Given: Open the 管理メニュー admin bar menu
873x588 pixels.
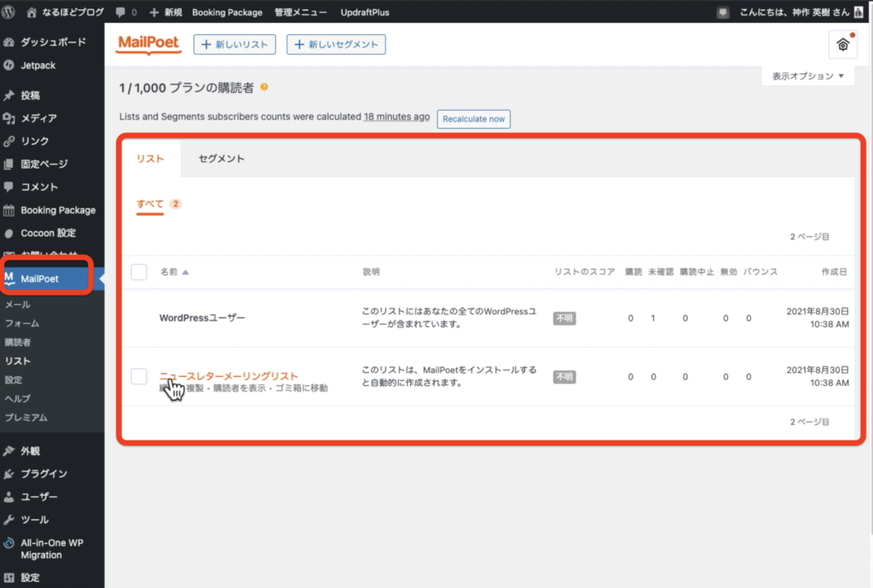Looking at the screenshot, I should click(301, 12).
